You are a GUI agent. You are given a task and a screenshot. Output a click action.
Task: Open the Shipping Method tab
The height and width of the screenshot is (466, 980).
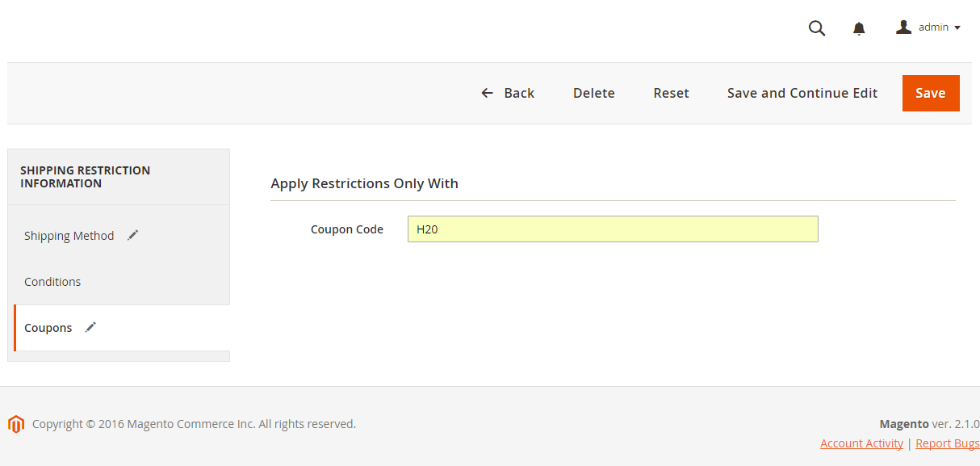69,236
